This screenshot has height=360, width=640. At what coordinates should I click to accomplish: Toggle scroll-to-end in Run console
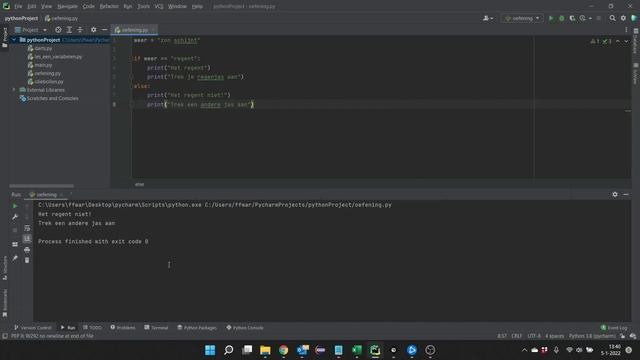click(x=27, y=238)
